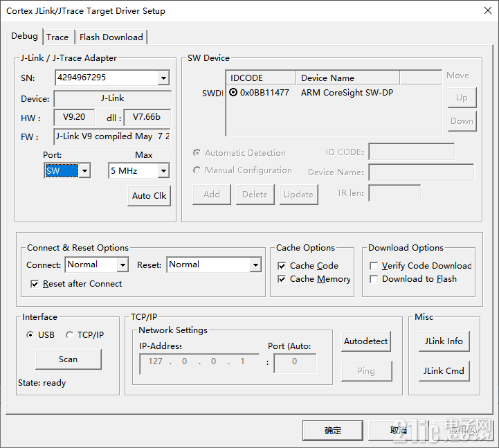Toggle the Cache Memory checkbox

click(282, 279)
